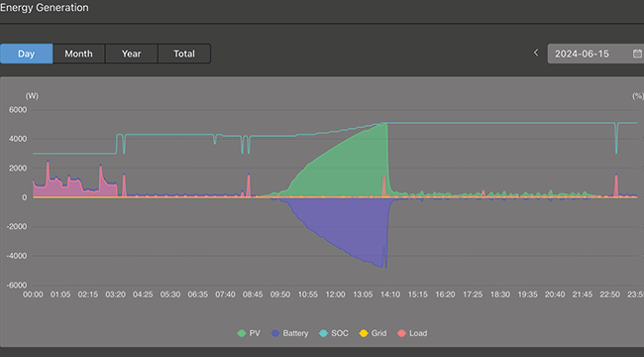Click the 2024-06-15 date field
Image resolution: width=644 pixels, height=357 pixels.
pyautogui.click(x=595, y=54)
